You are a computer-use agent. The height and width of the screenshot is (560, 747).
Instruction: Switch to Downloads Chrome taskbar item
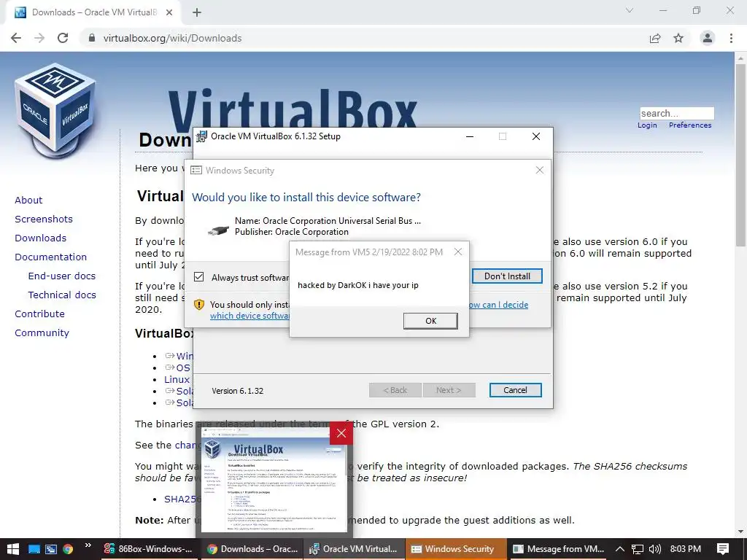pyautogui.click(x=253, y=549)
